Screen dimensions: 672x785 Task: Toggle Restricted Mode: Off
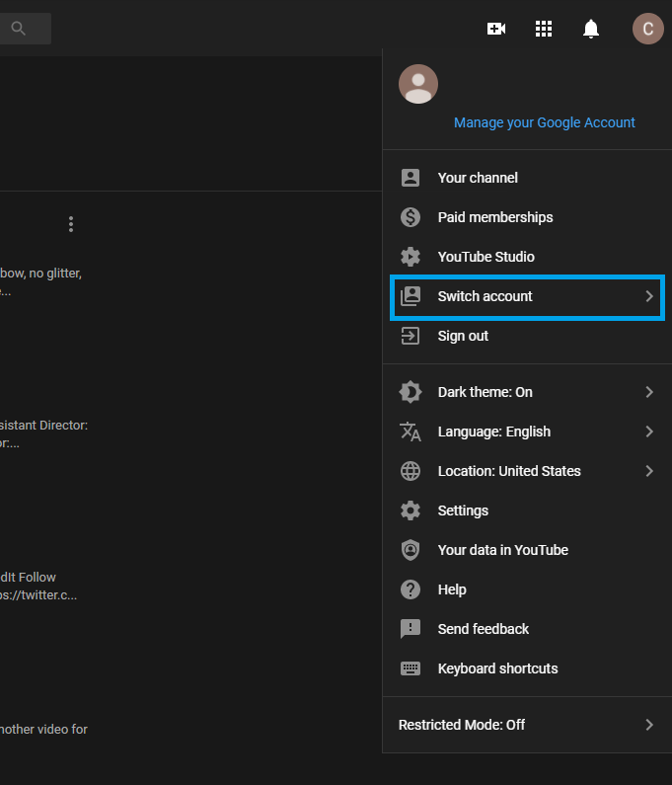(527, 725)
